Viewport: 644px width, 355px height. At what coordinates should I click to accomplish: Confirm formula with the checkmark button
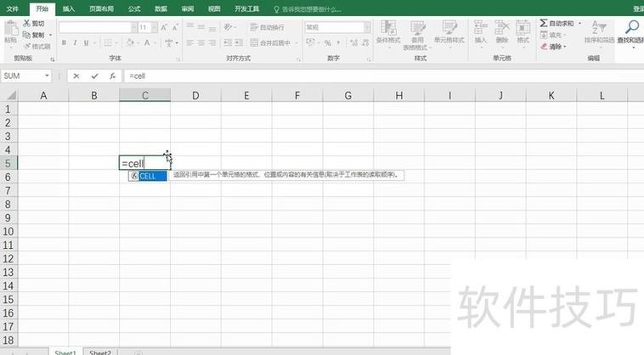point(94,76)
